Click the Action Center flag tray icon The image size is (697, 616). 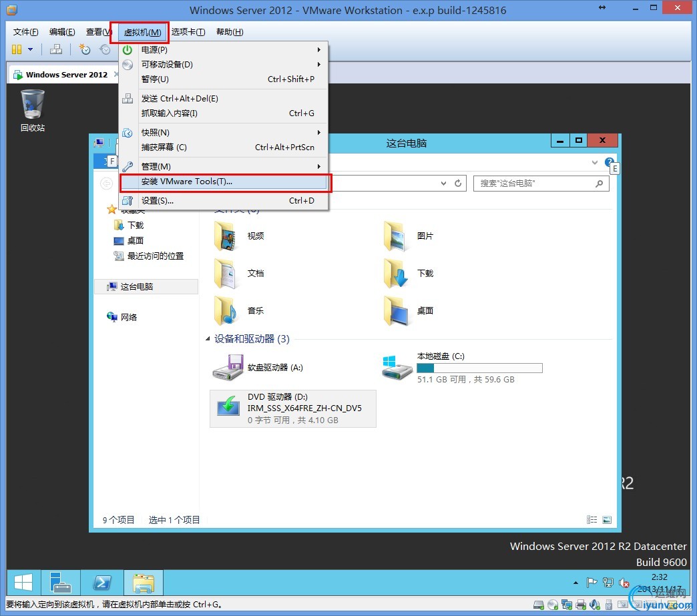(x=592, y=582)
